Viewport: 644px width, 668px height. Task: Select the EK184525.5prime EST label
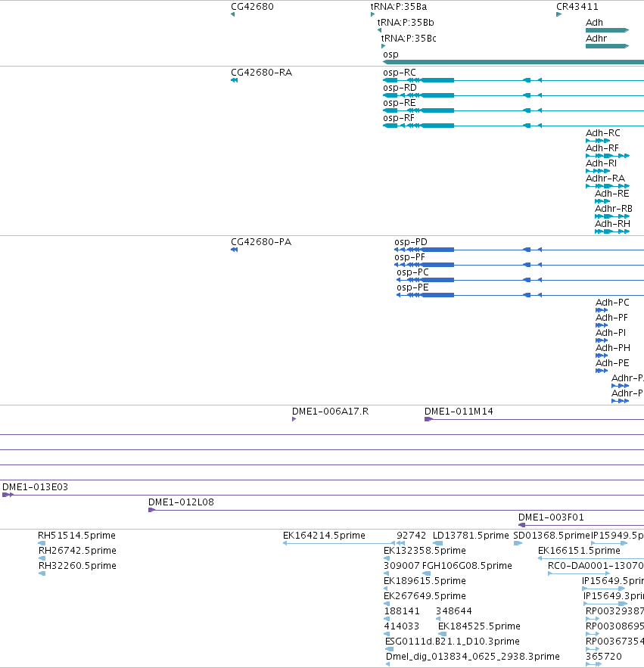(480, 626)
